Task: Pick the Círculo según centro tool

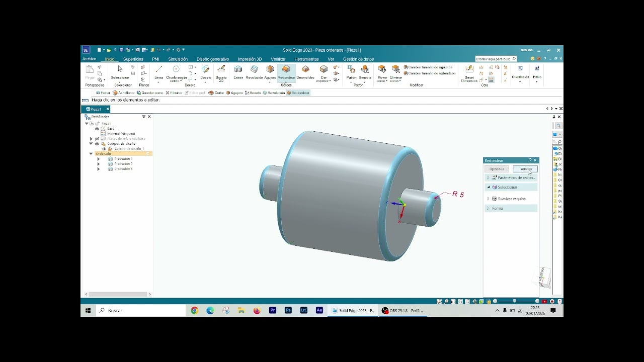Action: [176, 72]
